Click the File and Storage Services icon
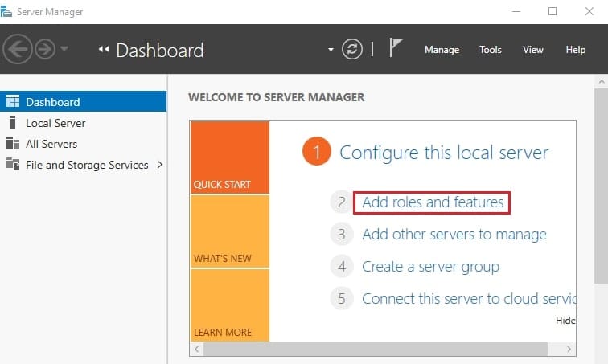 pyautogui.click(x=12, y=164)
